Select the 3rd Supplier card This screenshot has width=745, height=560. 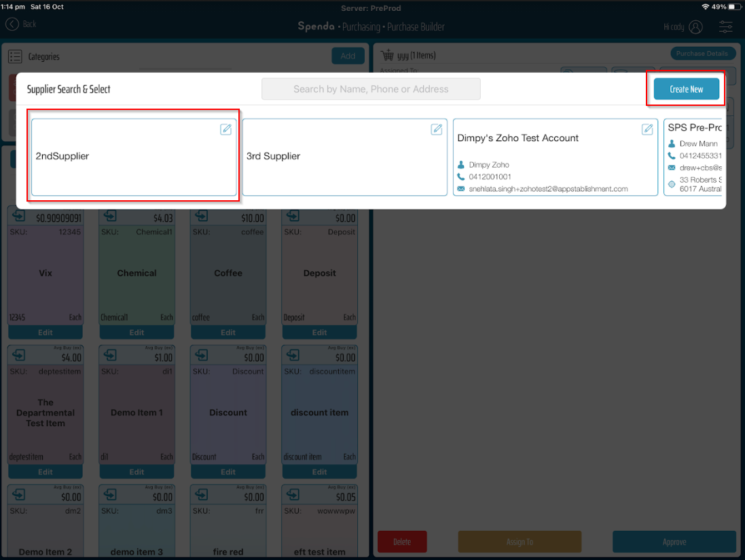345,157
